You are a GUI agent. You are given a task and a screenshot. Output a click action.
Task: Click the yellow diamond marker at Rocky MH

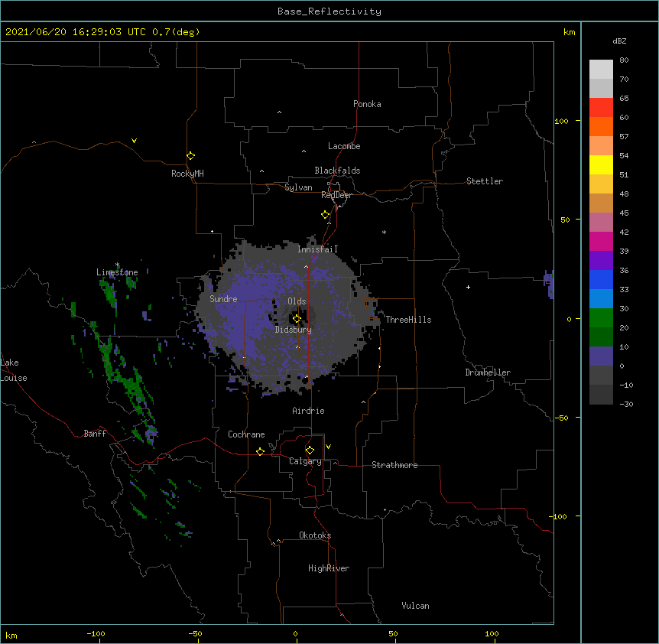click(190, 156)
